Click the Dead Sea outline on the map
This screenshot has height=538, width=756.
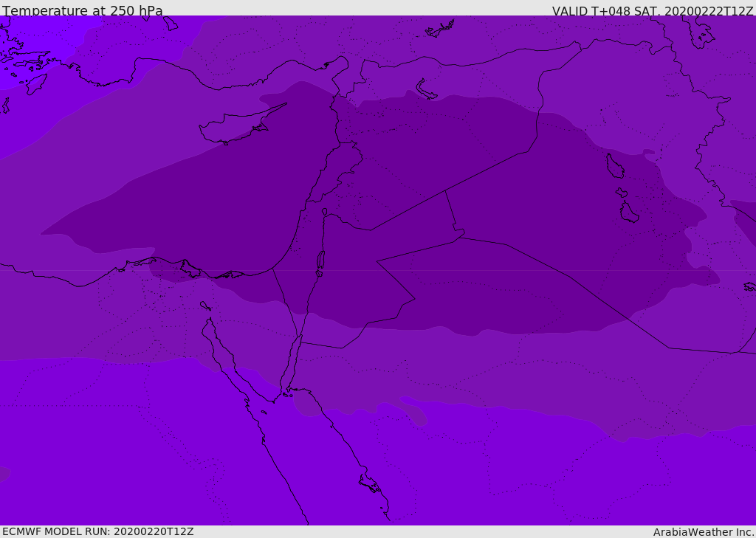click(320, 261)
